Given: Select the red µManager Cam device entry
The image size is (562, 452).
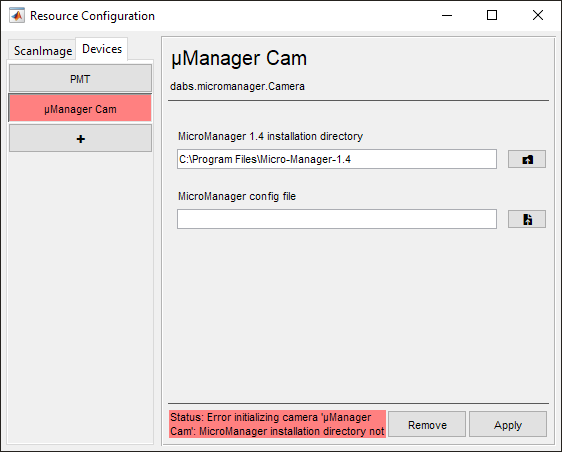Looking at the screenshot, I should (80, 108).
